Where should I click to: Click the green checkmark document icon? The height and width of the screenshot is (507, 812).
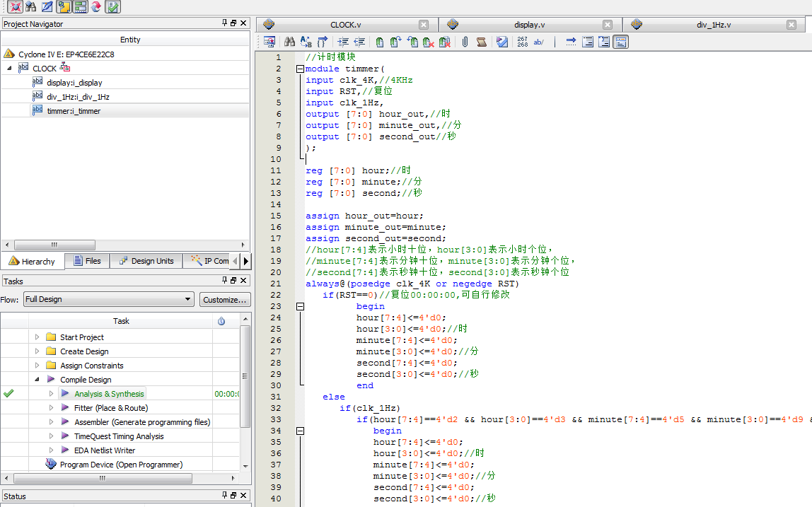[112, 6]
